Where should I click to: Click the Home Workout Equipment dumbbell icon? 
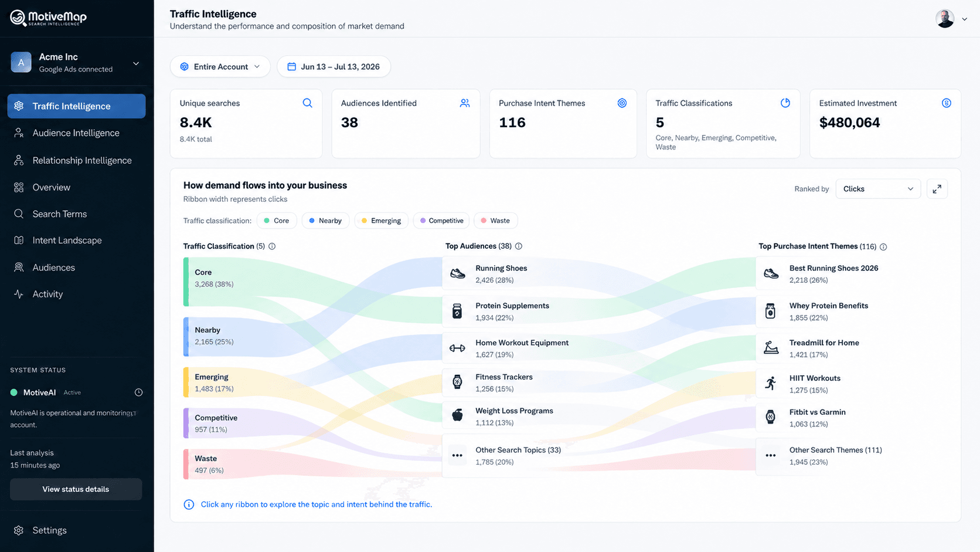(457, 348)
